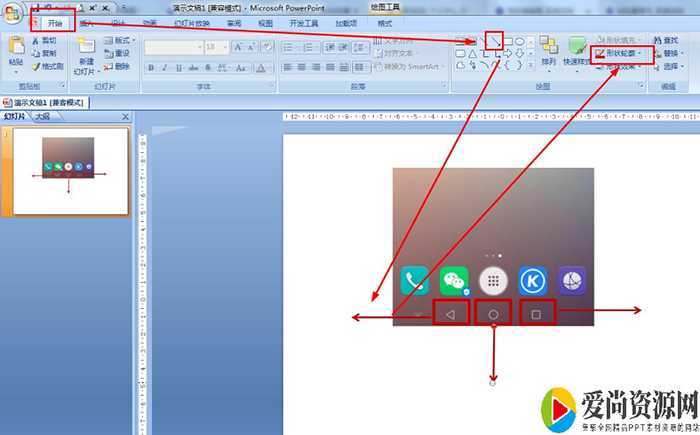Switch to the Outline (大纲) pane tab
This screenshot has height=435, width=700.
43,117
